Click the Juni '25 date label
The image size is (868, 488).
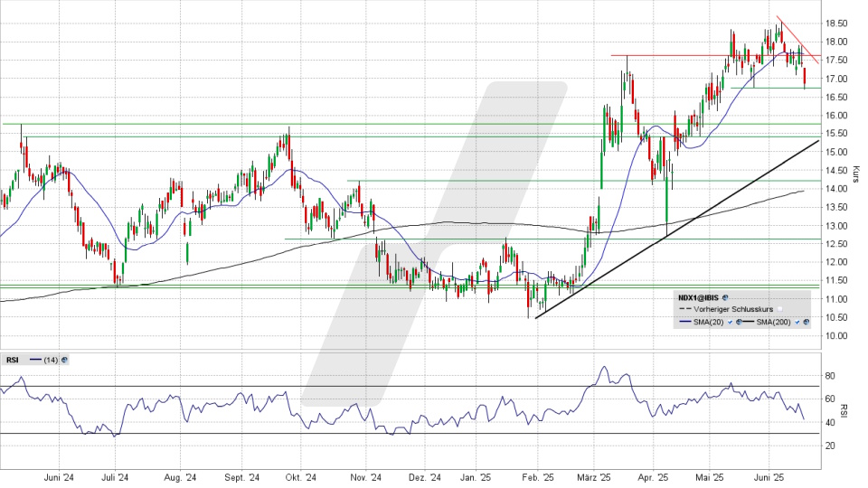(x=769, y=477)
